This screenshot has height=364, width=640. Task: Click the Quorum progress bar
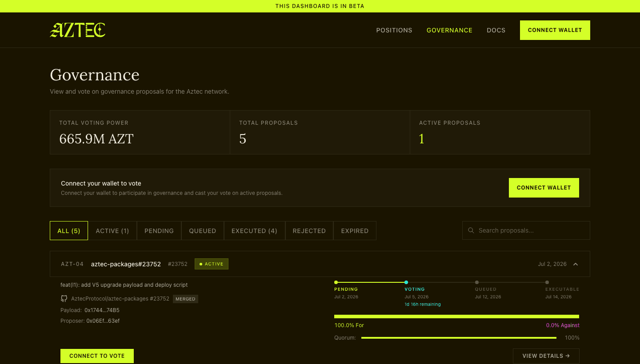pos(459,338)
